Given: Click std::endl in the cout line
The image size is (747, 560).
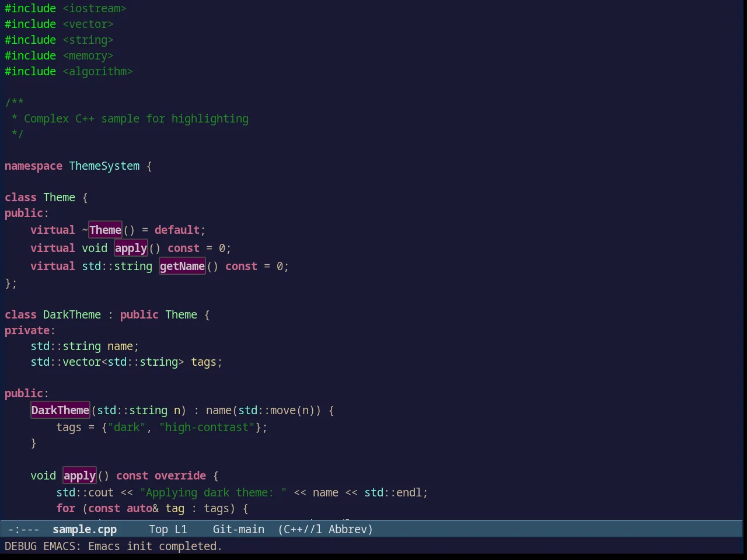Looking at the screenshot, I should point(393,493).
